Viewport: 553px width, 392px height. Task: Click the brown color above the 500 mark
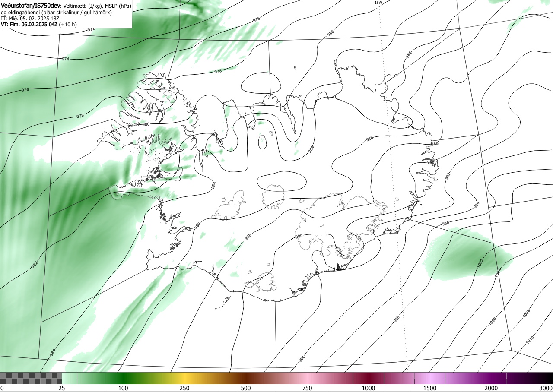pyautogui.click(x=246, y=379)
